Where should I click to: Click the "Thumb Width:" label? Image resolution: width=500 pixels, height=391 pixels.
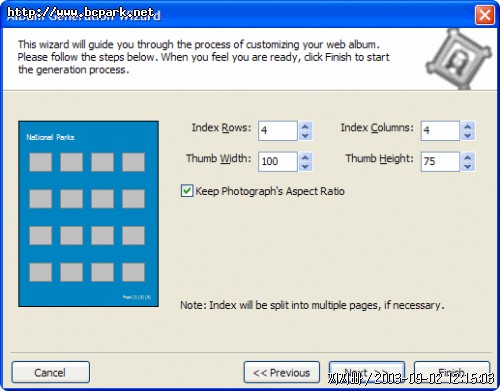219,158
